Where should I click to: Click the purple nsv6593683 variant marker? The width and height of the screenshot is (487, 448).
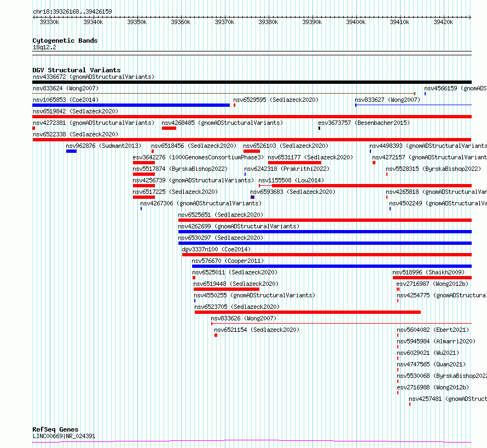coord(252,197)
